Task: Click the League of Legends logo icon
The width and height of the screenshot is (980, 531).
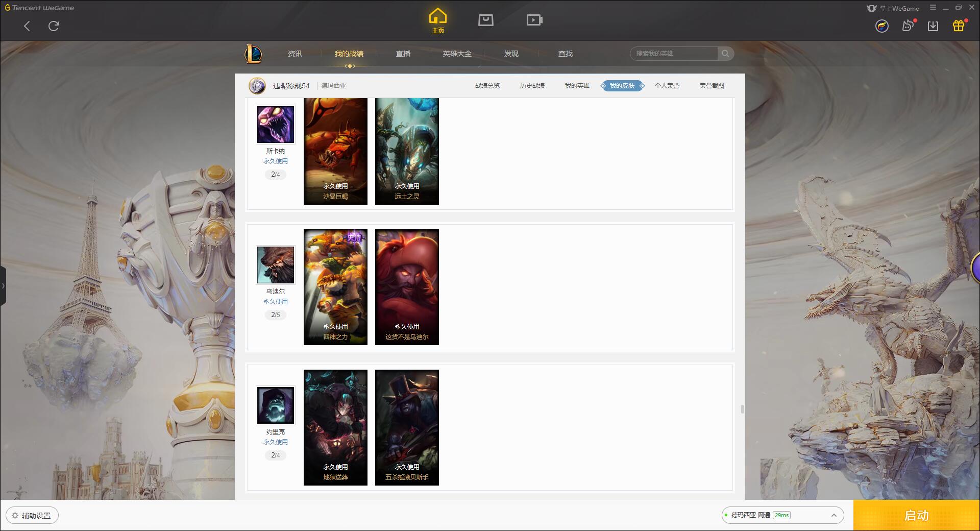Action: pyautogui.click(x=253, y=54)
